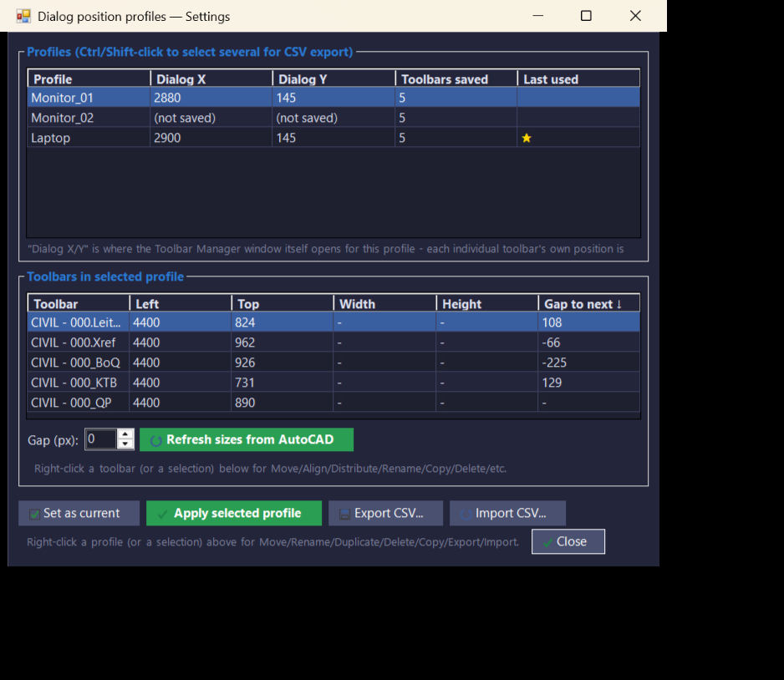
Task: Click Dialog X value 2900
Action: (x=167, y=138)
